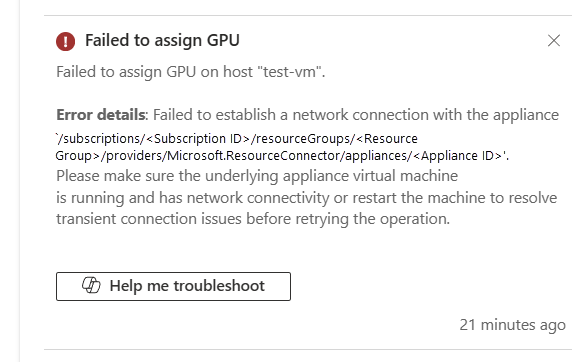The width and height of the screenshot is (583, 362).
Task: Click the "/subscriptions/" start of the resource path
Action: click(101, 139)
